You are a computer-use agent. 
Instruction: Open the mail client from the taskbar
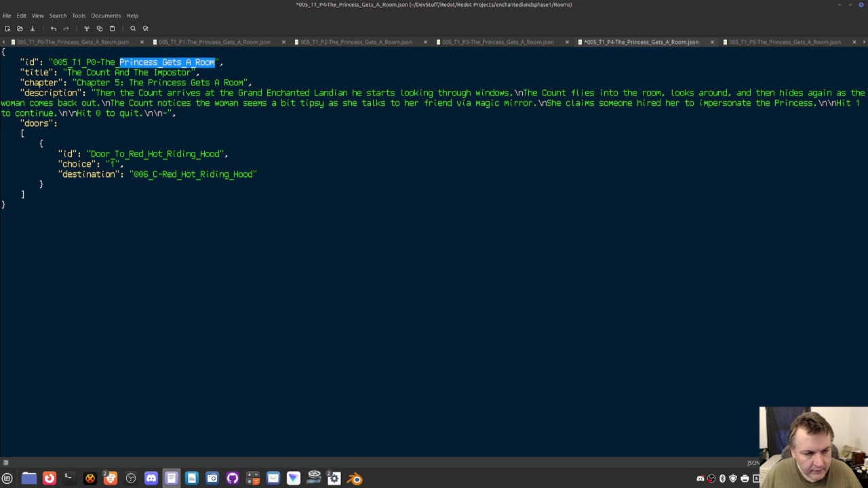click(x=273, y=479)
